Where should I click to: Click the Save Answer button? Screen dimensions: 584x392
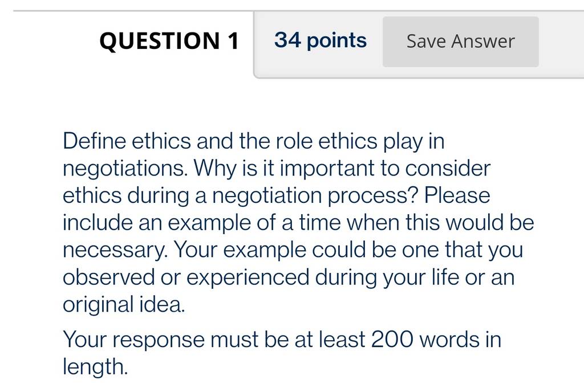460,41
